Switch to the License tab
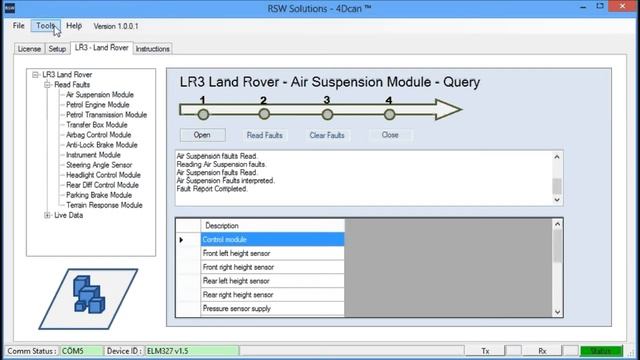 coord(29,49)
